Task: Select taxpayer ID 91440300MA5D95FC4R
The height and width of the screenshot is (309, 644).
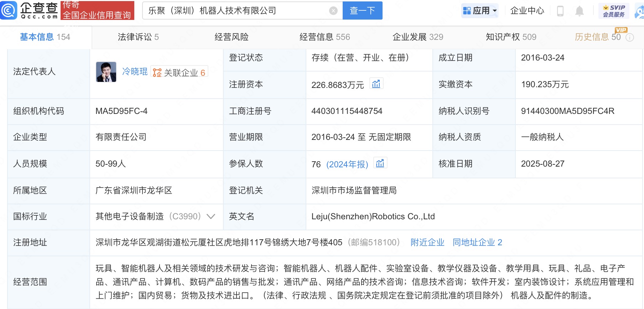Action: 568,111
